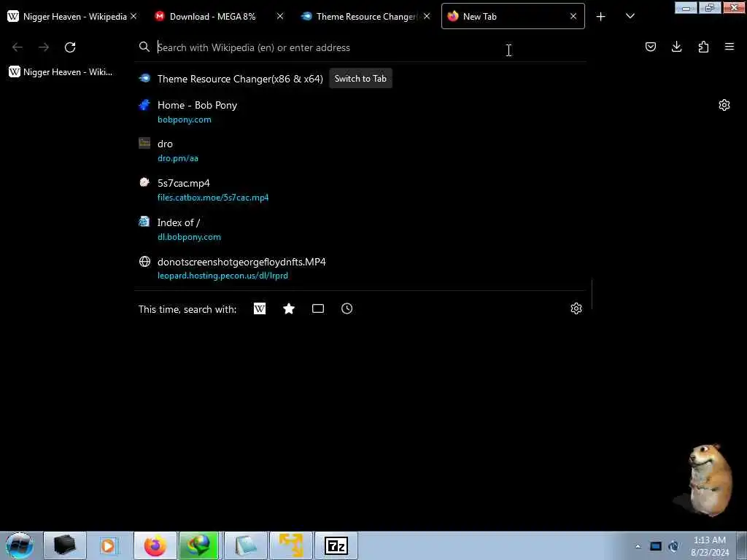Viewport: 747px width, 560px height.
Task: Close the Download - MEGA tab
Action: point(280,16)
